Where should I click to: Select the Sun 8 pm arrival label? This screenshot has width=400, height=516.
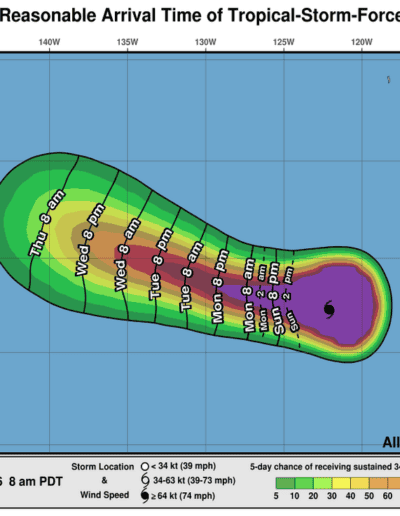click(x=276, y=298)
